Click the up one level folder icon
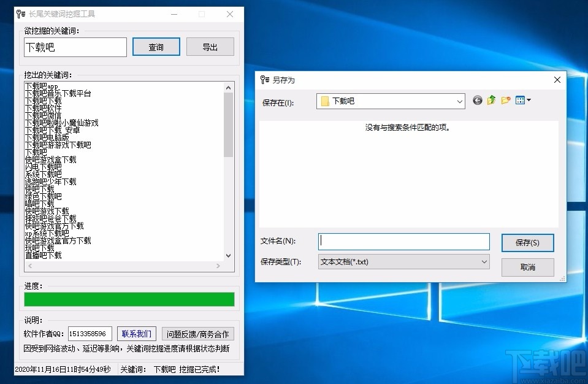 coord(491,100)
